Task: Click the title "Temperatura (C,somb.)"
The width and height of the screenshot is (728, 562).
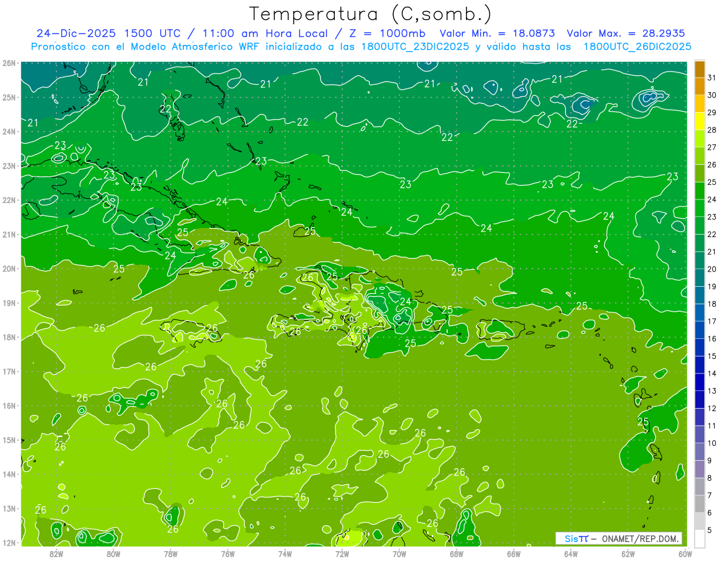Action: [x=371, y=14]
